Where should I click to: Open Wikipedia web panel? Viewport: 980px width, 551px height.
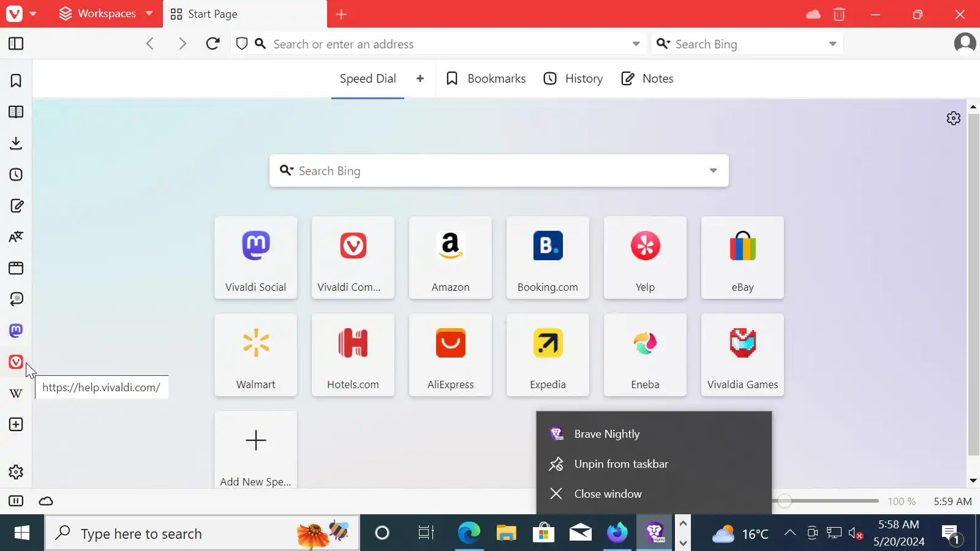(16, 393)
